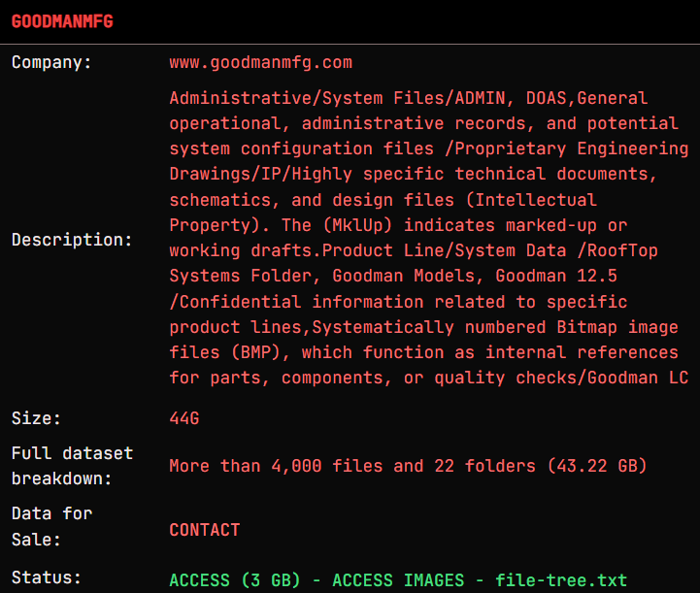Click the '(BMP),' text in description
The height and width of the screenshot is (593, 700).
(x=260, y=352)
